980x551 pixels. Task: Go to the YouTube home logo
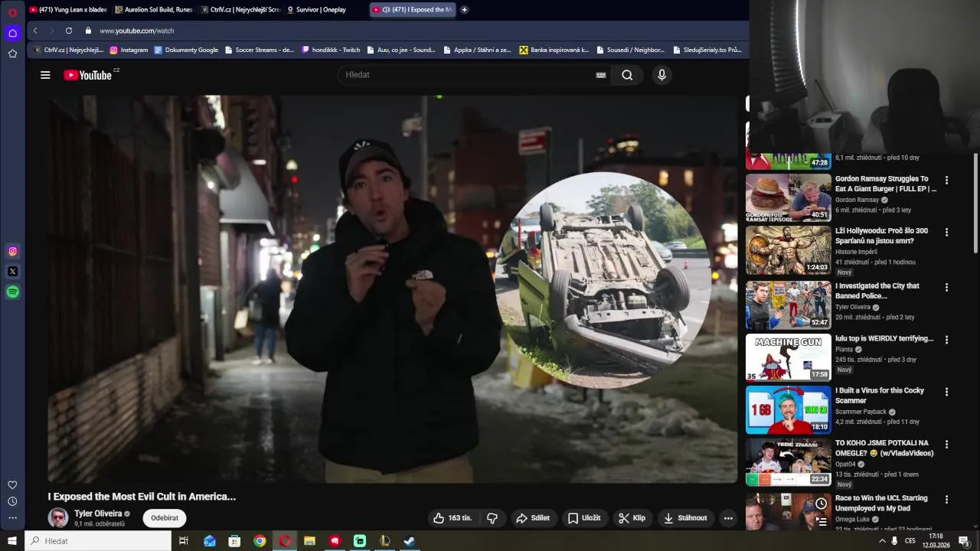click(87, 75)
